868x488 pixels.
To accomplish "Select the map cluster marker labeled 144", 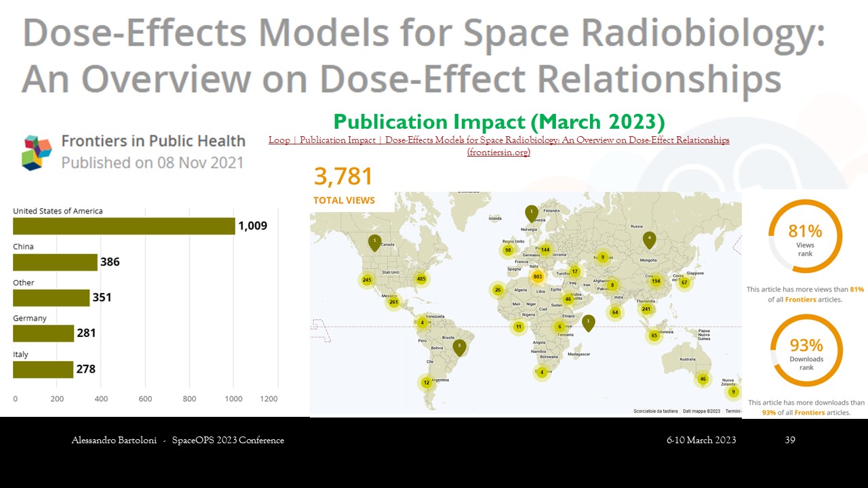I will point(545,250).
